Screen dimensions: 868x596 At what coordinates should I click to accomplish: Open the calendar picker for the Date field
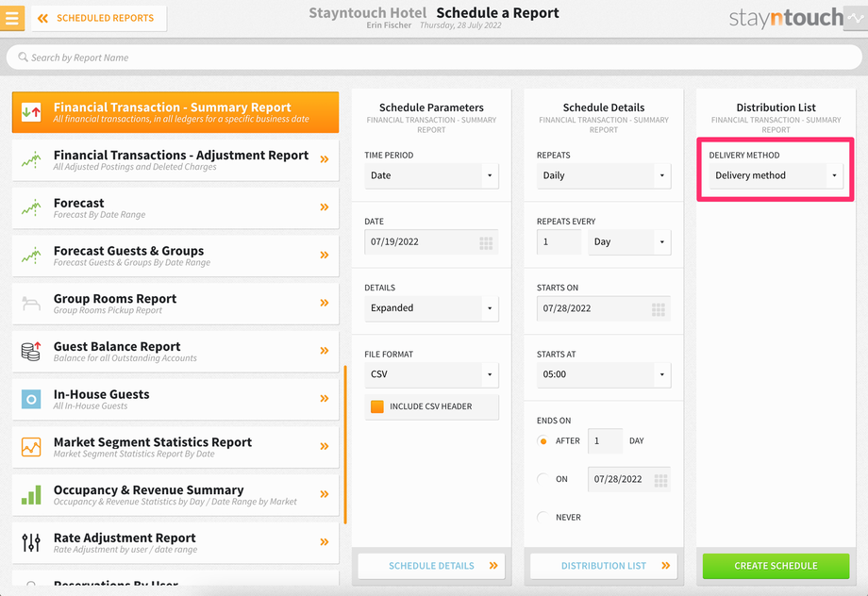(486, 242)
